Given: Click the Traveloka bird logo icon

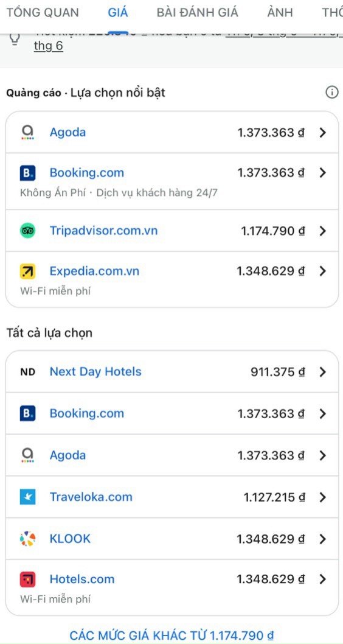Looking at the screenshot, I should tap(28, 497).
